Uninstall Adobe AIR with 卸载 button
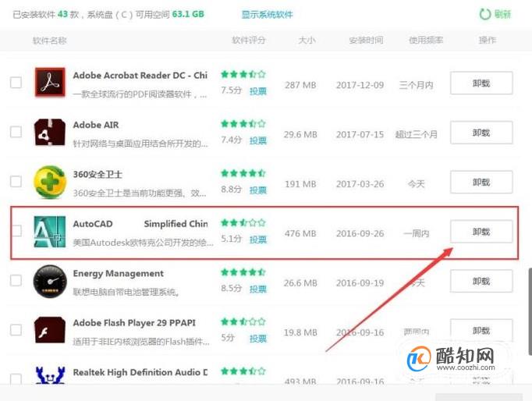532x401 pixels. [x=481, y=133]
